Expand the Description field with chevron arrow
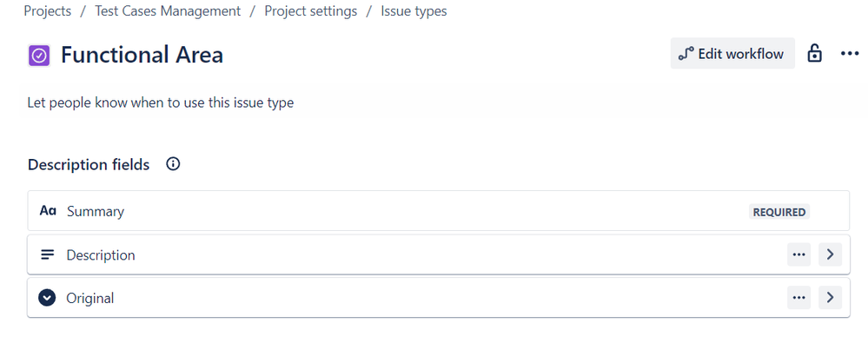The height and width of the screenshot is (350, 868). (830, 254)
